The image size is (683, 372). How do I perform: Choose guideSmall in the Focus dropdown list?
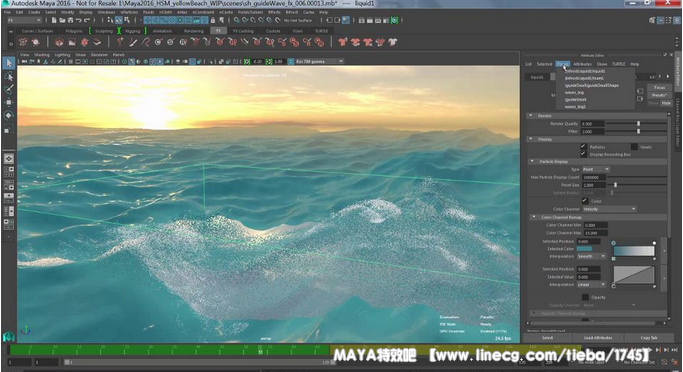[x=575, y=99]
